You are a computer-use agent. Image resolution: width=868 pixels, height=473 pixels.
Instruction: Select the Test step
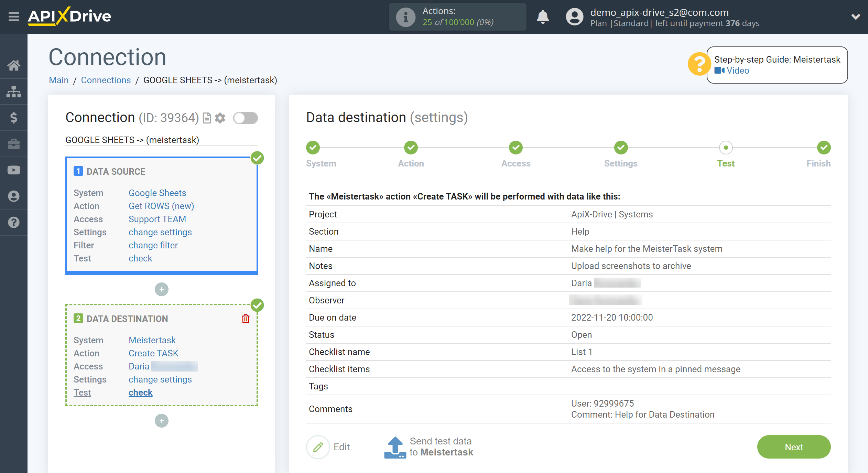(726, 148)
